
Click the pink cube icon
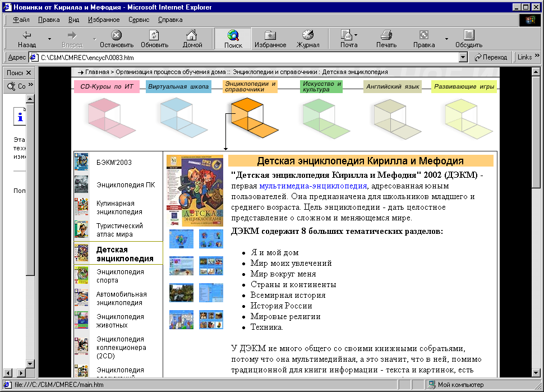point(110,118)
